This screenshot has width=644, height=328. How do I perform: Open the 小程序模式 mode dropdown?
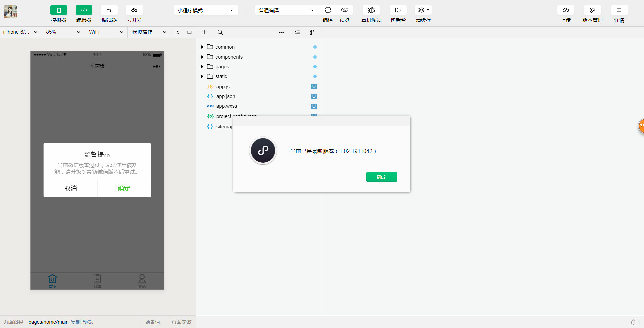[x=206, y=10]
